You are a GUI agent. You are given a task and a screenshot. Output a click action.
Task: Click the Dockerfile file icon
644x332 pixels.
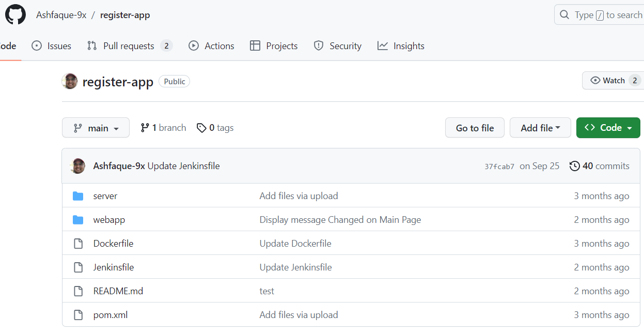click(x=78, y=244)
